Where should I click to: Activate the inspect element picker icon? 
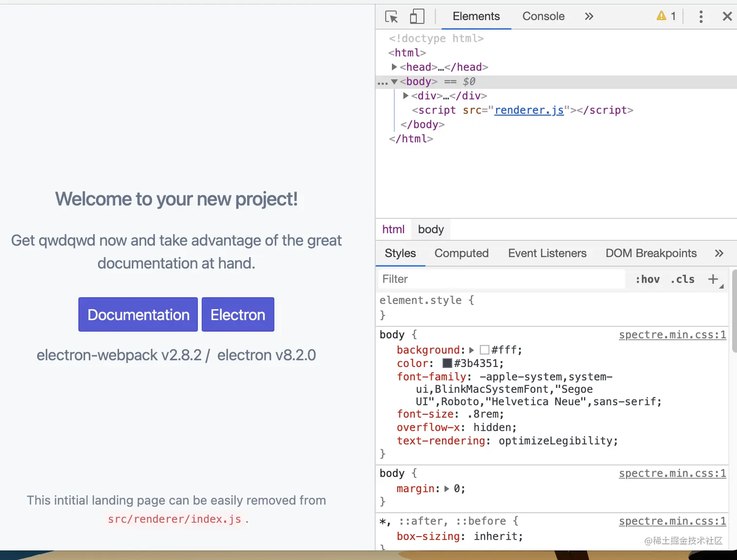pos(391,17)
